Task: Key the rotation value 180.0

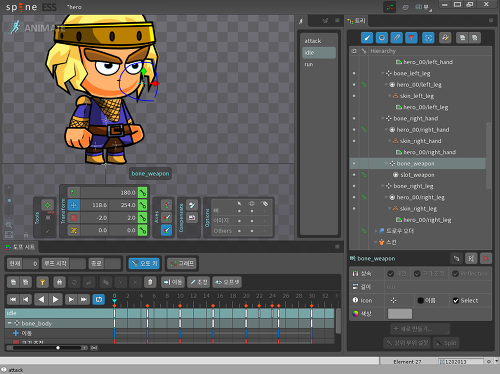Action: tap(142, 193)
